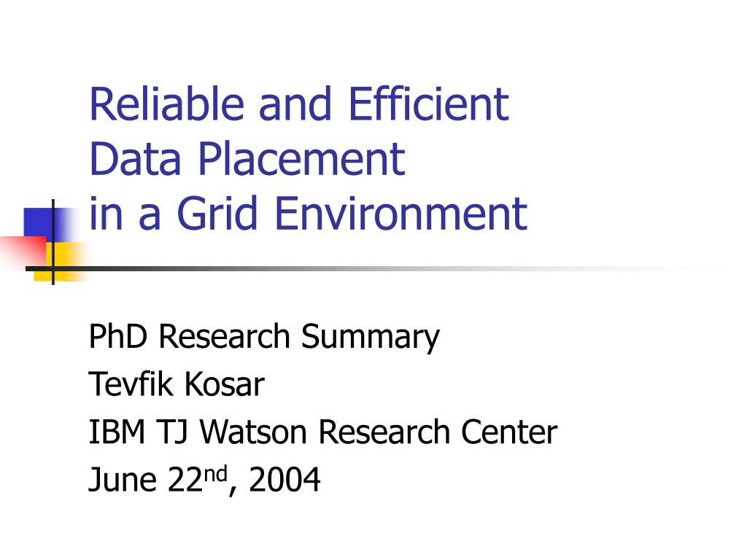
Task: Click the red gradient square
Action: 23,252
